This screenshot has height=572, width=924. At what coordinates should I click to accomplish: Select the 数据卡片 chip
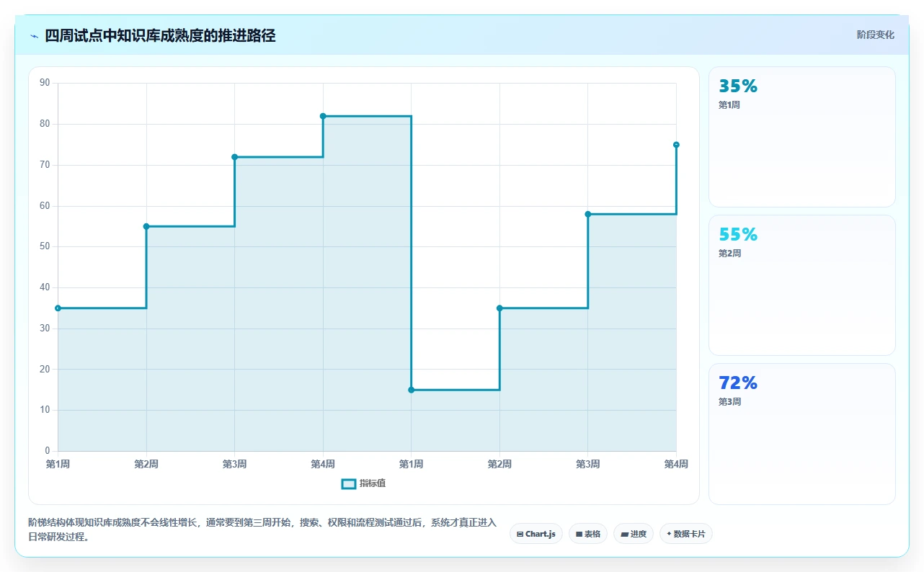[x=685, y=534]
